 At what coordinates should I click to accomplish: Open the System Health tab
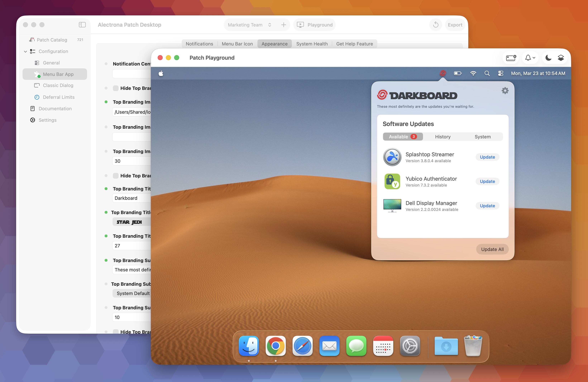click(312, 44)
